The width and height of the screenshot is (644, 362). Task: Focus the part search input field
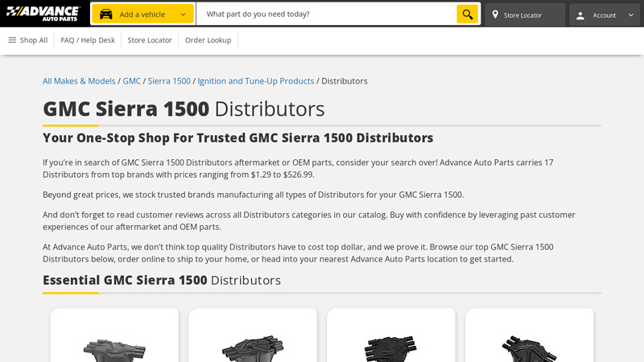(x=327, y=14)
